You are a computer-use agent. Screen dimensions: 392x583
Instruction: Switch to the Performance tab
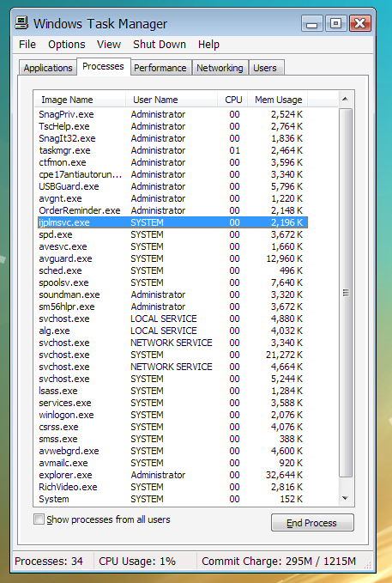160,68
